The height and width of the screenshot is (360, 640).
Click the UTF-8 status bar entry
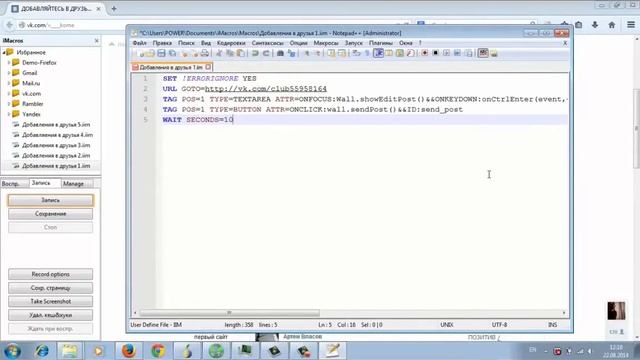[499, 325]
